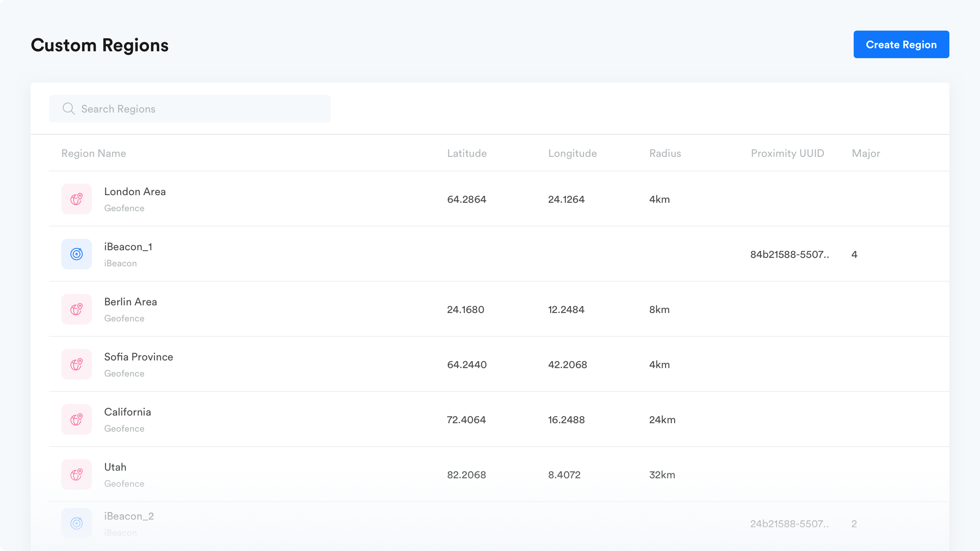Open the London Area region name
Screen dimensions: 980x551
pyautogui.click(x=135, y=192)
